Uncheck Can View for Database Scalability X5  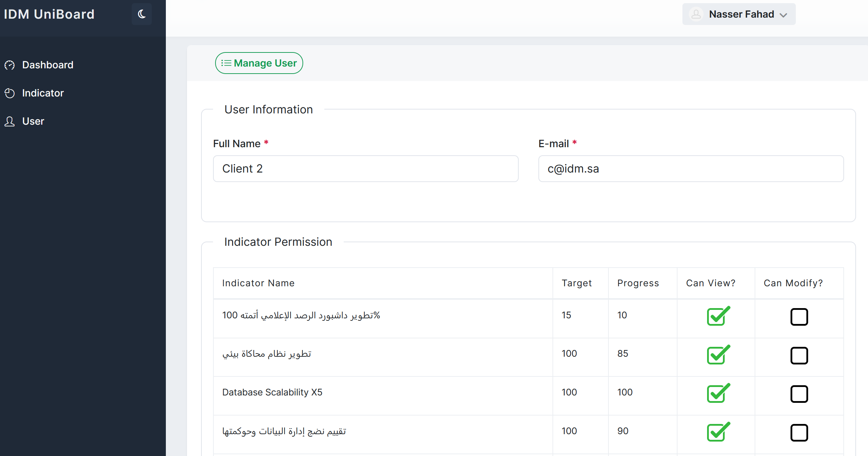[717, 394]
